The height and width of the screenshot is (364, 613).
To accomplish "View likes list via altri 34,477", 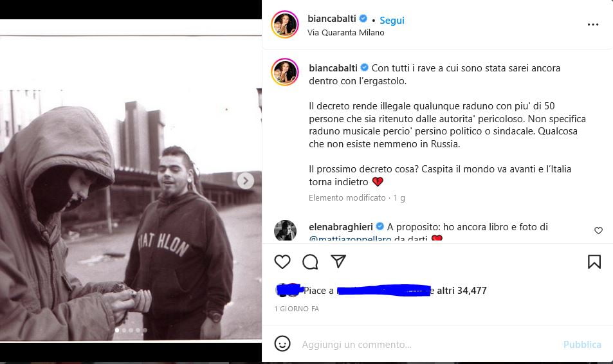I will [x=462, y=291].
